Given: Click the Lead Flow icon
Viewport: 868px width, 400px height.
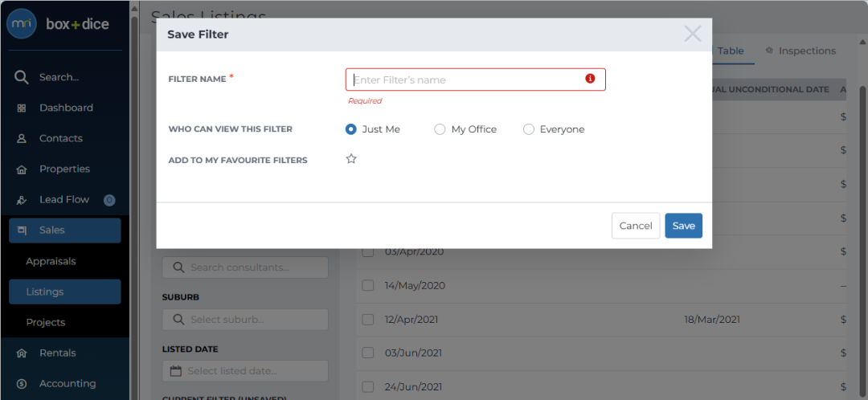Looking at the screenshot, I should tap(22, 200).
